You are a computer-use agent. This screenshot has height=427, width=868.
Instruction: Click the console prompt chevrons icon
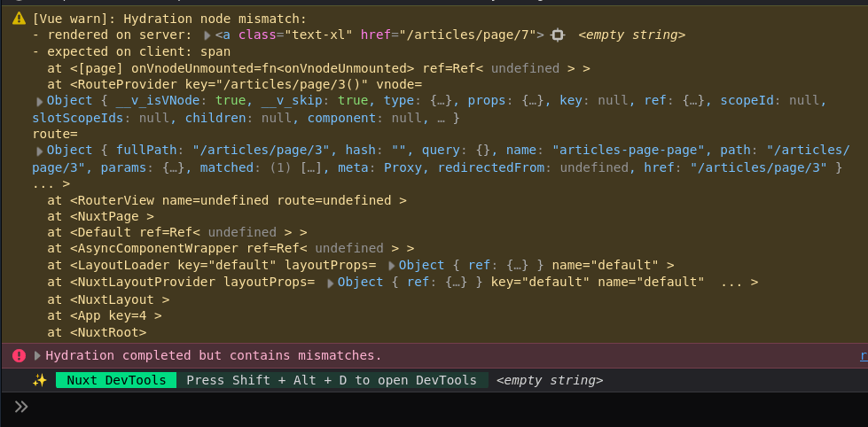[21, 407]
